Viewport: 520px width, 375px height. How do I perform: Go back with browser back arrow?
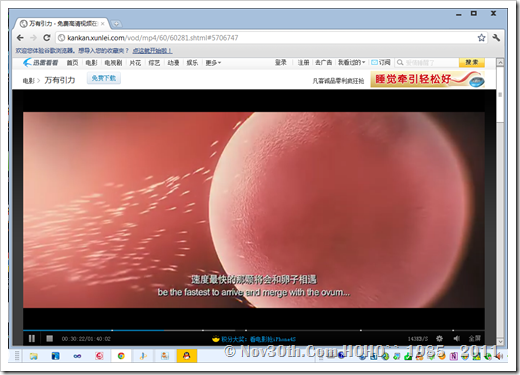[x=20, y=38]
